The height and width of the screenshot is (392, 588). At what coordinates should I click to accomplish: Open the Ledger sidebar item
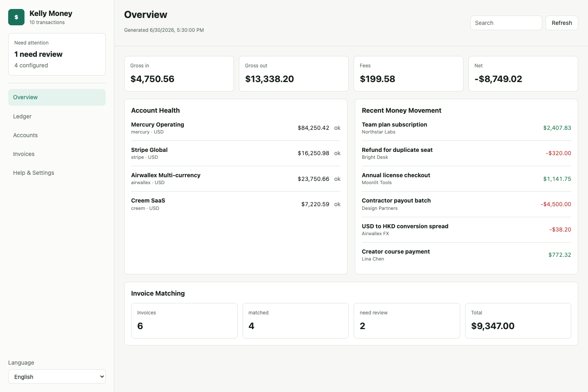(57, 116)
